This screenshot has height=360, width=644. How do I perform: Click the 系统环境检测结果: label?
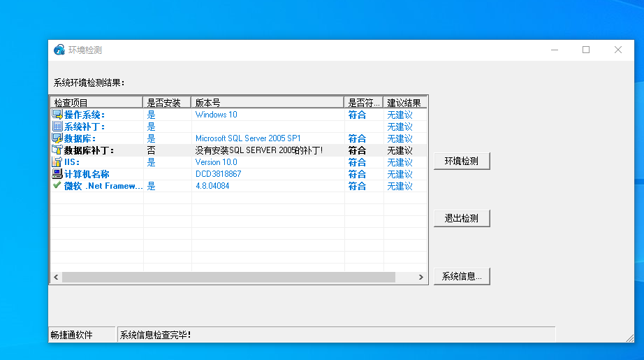89,82
